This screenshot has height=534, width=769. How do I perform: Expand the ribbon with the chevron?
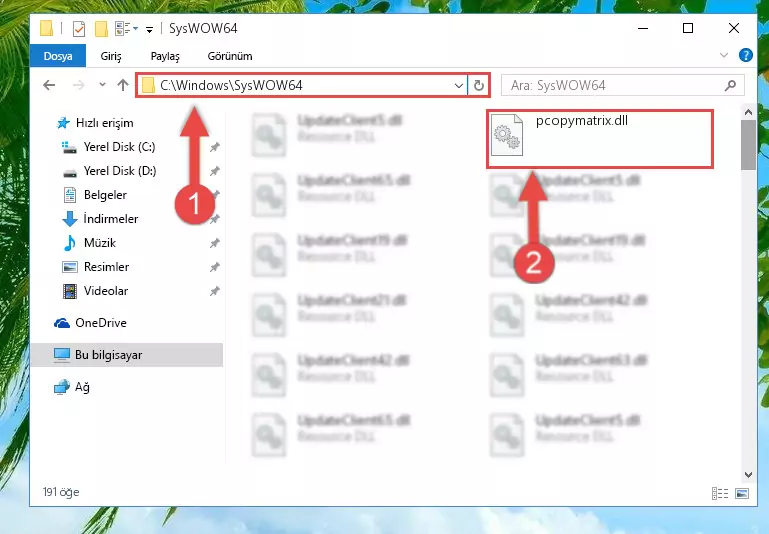pyautogui.click(x=723, y=55)
